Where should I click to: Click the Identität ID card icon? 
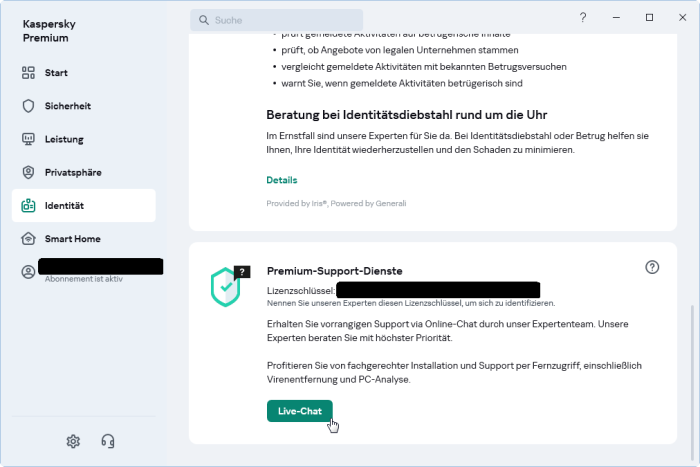click(28, 205)
